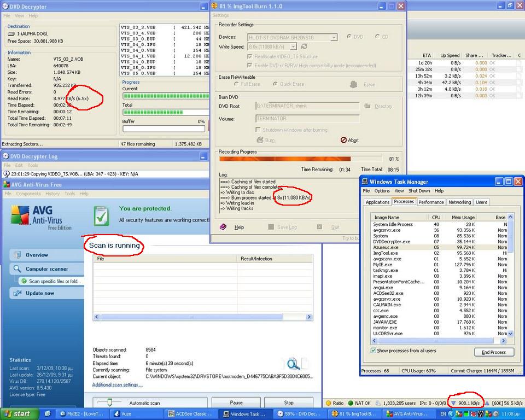Click the yellow Ratio status icon in Vuze
Viewport: 525px width, 420px height.
[329, 403]
